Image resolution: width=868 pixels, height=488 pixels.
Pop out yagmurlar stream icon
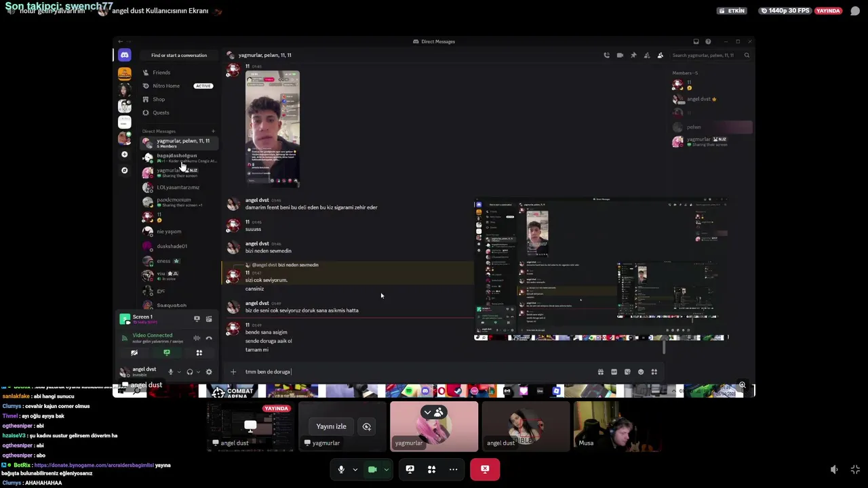tap(367, 426)
